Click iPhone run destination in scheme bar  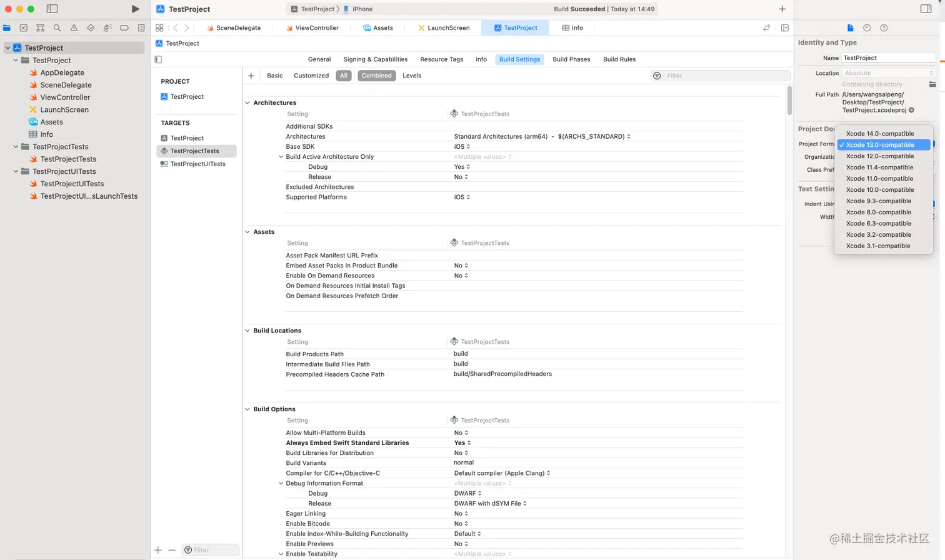click(x=357, y=9)
